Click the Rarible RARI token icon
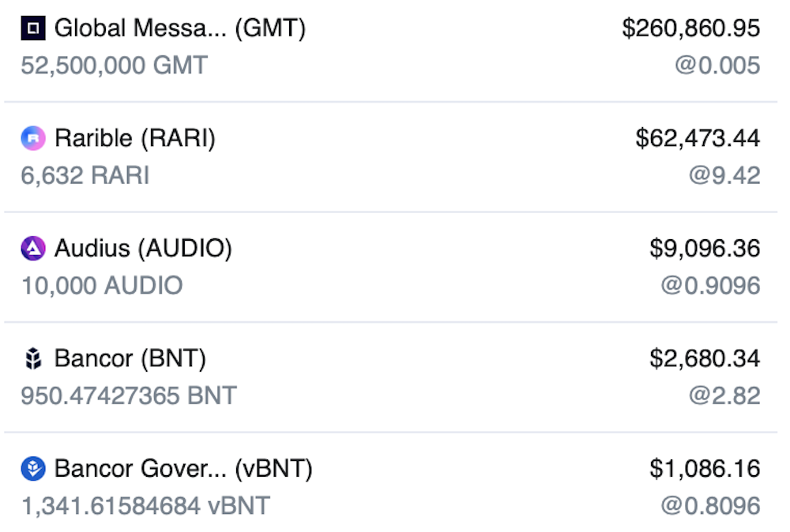 (x=33, y=138)
